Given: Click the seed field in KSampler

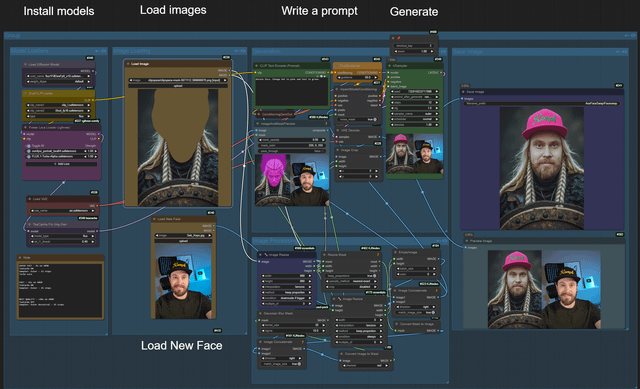Looking at the screenshot, I should tap(414, 91).
